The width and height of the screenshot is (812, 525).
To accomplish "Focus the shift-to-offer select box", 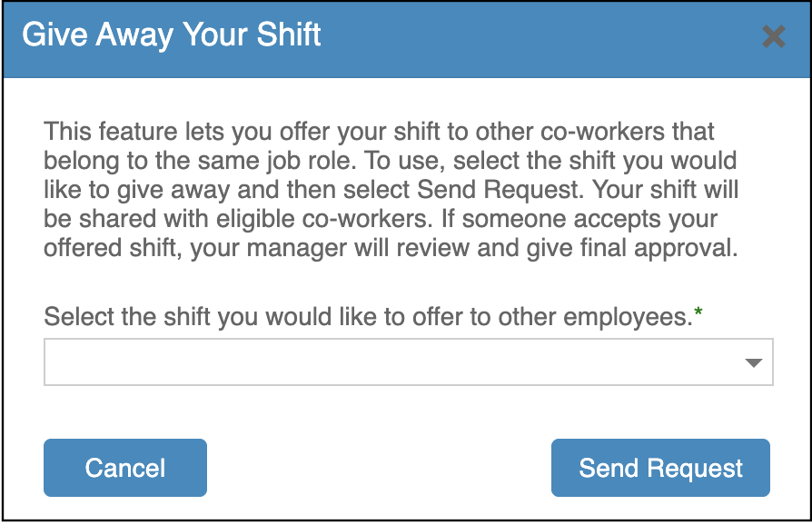I will point(408,362).
